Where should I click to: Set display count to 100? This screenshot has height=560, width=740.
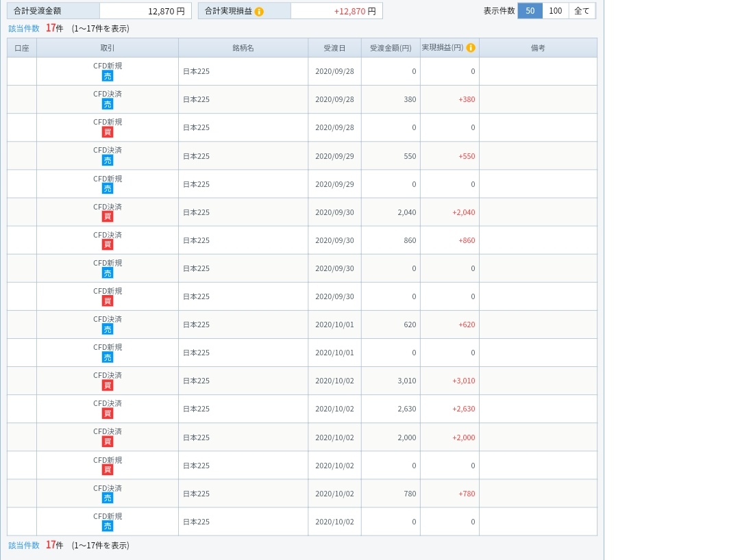pos(556,11)
